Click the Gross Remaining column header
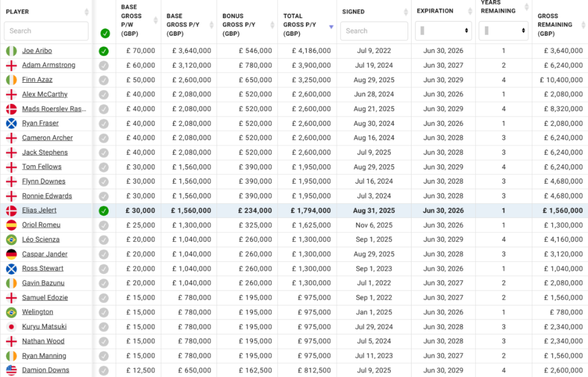588x377 pixels. point(555,25)
